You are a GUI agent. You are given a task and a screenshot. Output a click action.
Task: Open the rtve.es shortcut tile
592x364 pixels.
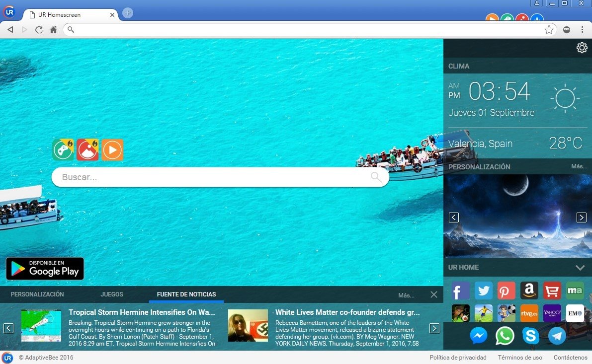point(529,313)
